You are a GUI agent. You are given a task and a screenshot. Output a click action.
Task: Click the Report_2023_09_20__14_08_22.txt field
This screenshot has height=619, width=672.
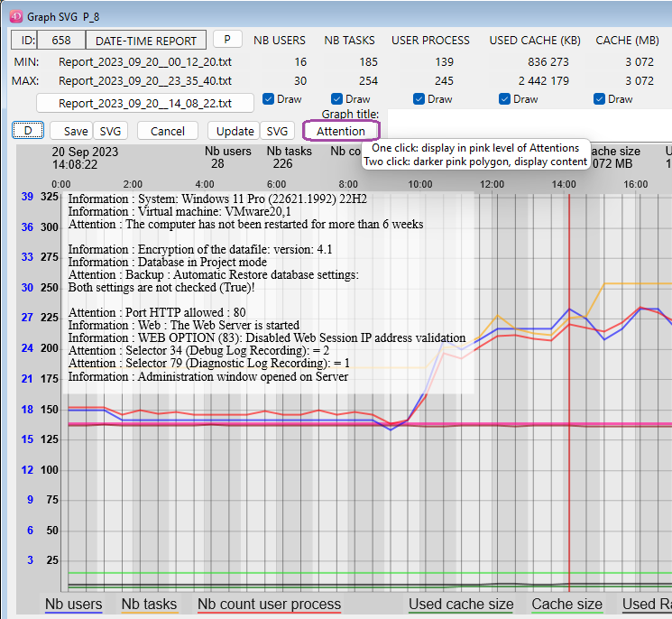click(145, 103)
